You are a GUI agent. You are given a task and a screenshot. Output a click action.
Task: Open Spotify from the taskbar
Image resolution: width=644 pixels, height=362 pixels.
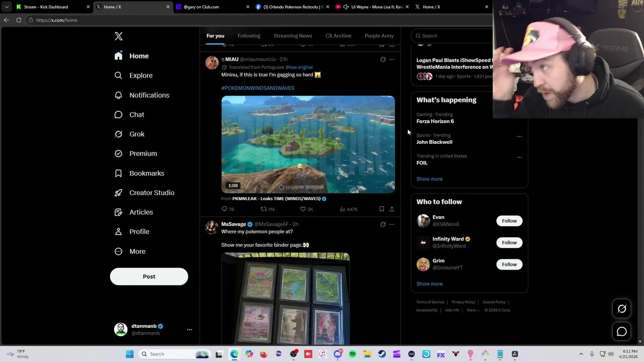[x=352, y=354]
